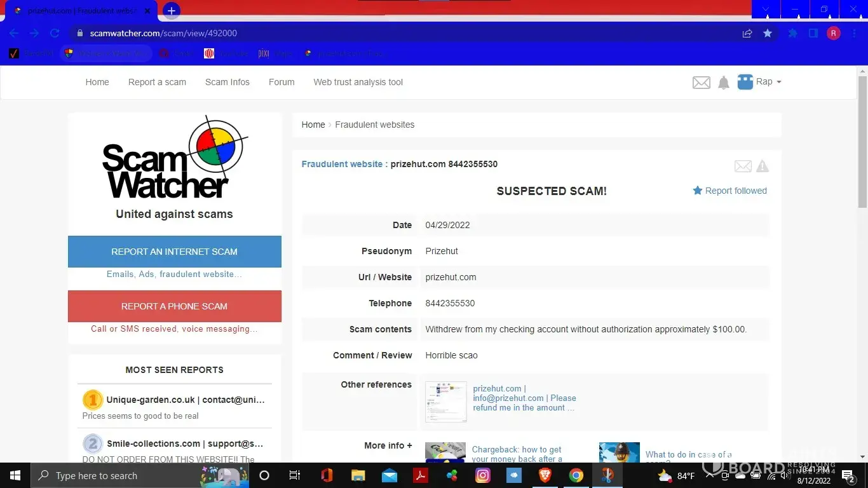Open Scam Infos in the navigation menu
Image resolution: width=868 pixels, height=488 pixels.
pos(227,82)
